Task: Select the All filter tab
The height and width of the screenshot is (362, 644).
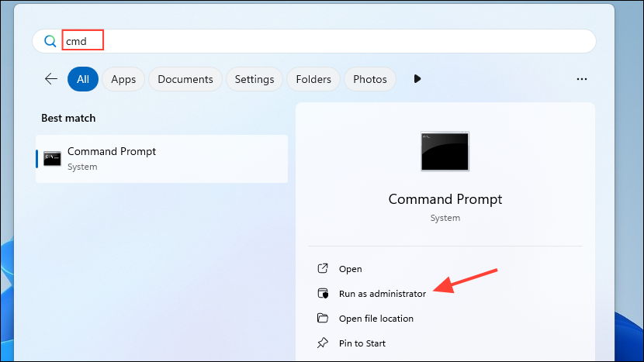Action: coord(83,79)
